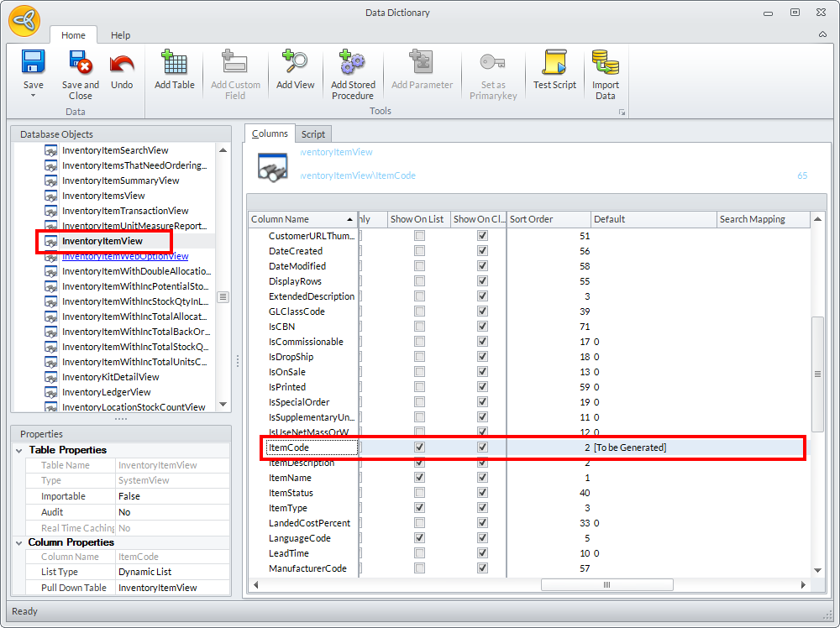840x628 pixels.
Task: Click the Import Data icon
Action: click(605, 63)
